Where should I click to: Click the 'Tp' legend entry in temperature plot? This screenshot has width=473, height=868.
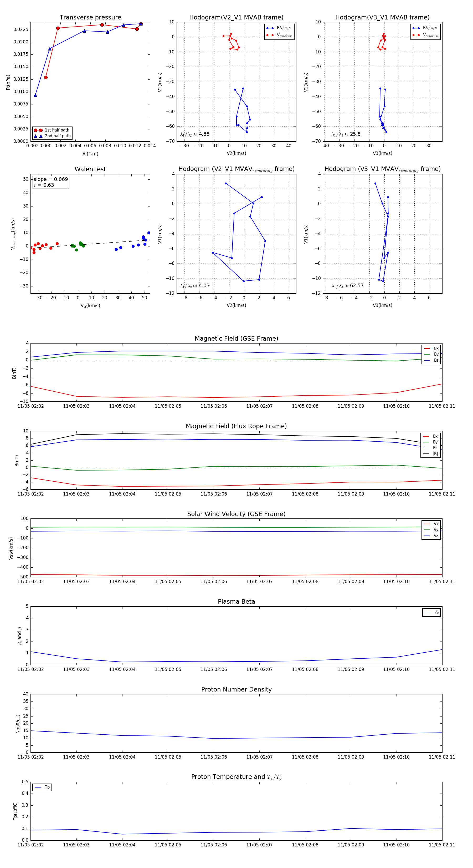(x=42, y=788)
